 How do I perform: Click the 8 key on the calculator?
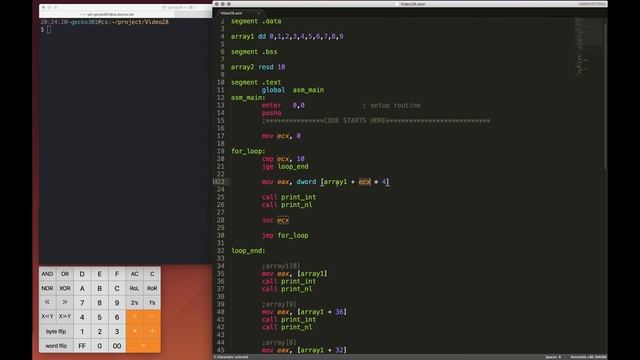pyautogui.click(x=100, y=302)
